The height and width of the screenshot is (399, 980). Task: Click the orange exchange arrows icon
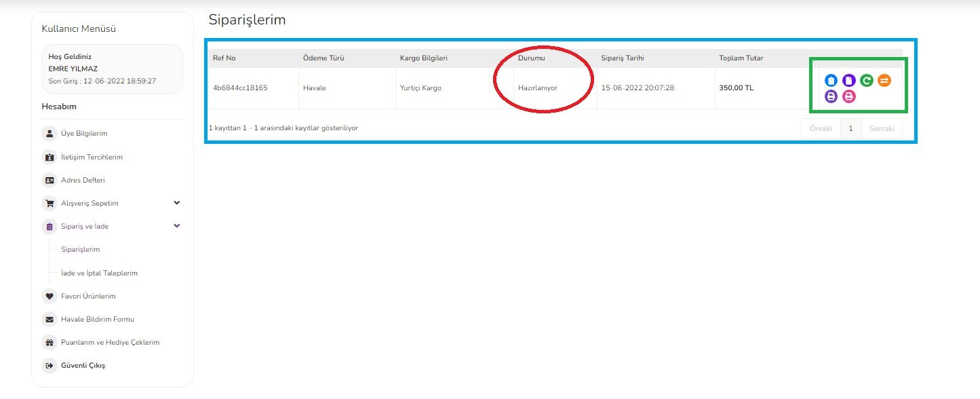(x=884, y=81)
